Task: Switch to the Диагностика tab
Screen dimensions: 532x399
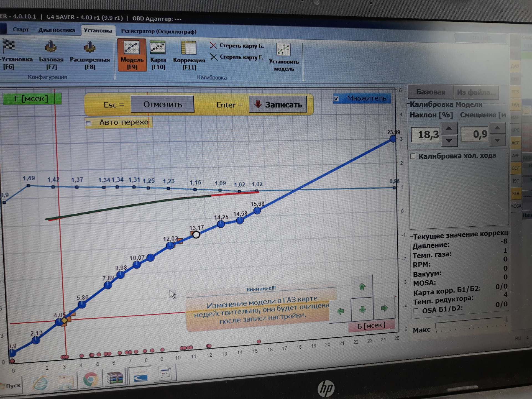Action: (57, 30)
